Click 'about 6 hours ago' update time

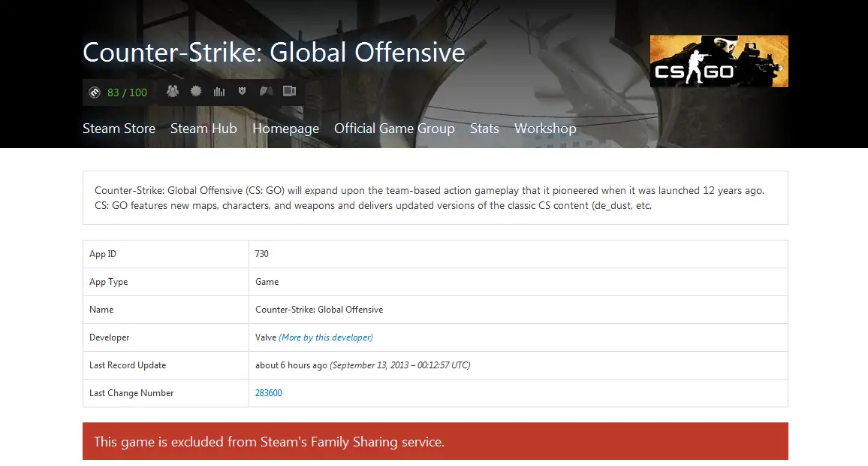coord(291,365)
